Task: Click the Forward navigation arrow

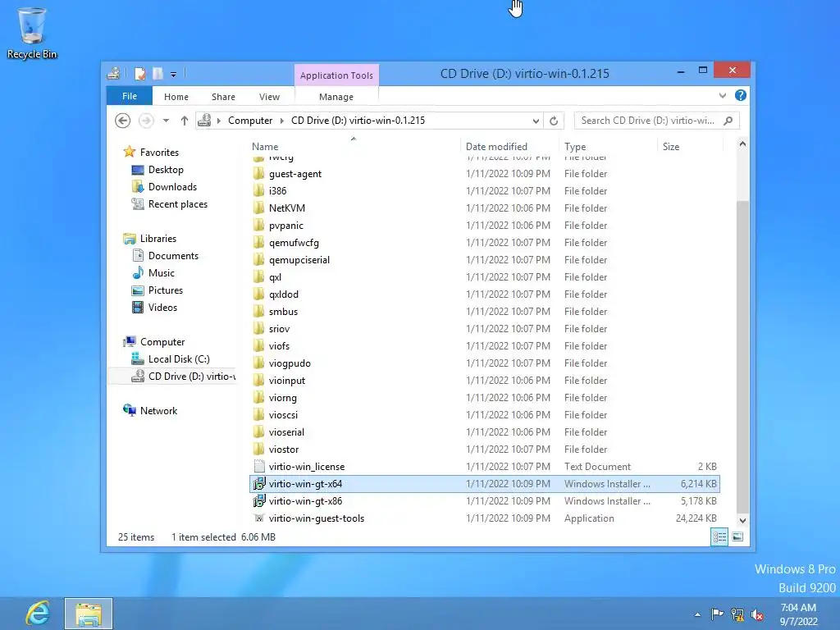Action: 146,121
